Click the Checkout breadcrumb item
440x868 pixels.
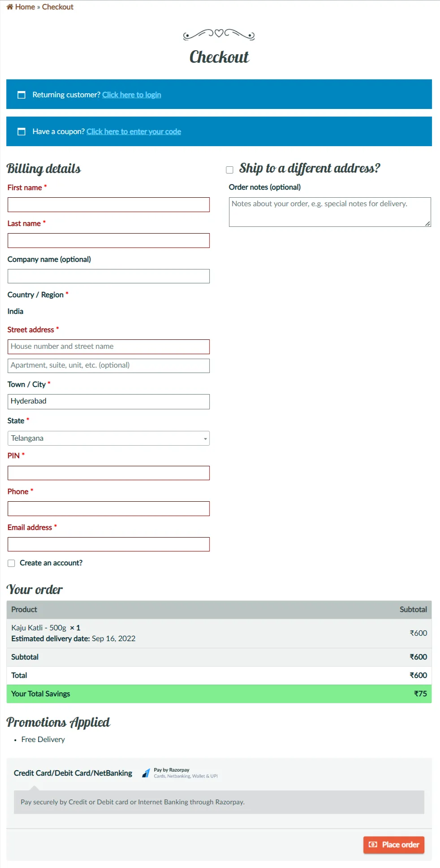click(57, 7)
